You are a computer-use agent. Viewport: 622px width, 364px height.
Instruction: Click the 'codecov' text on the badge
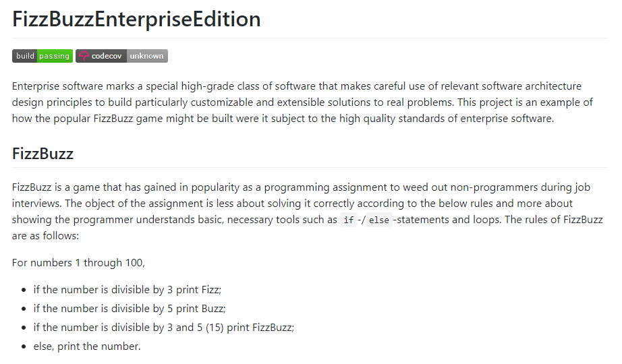106,56
